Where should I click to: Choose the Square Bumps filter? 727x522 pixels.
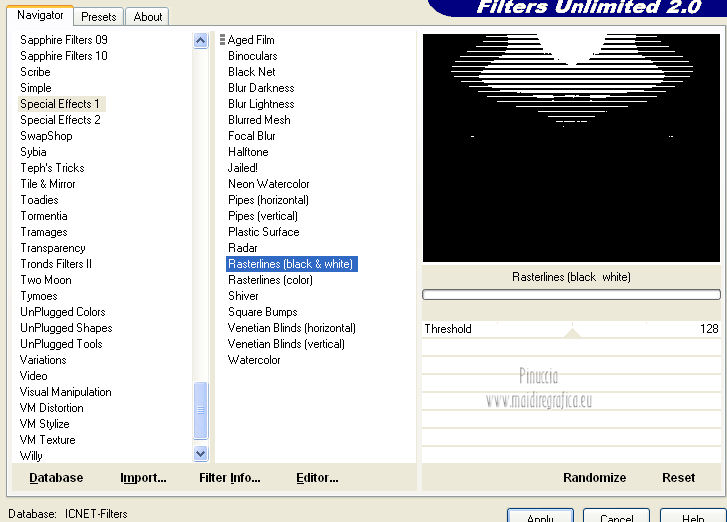262,312
